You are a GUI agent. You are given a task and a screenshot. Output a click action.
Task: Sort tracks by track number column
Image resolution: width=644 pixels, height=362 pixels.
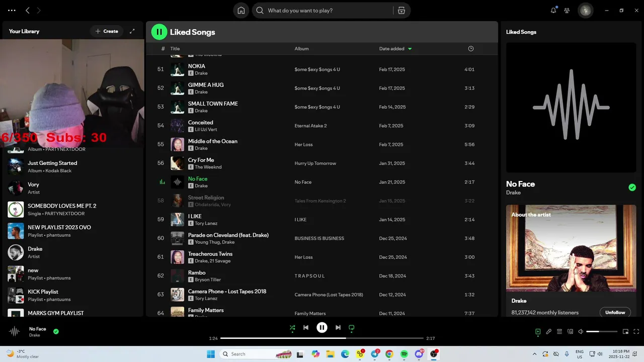(163, 49)
